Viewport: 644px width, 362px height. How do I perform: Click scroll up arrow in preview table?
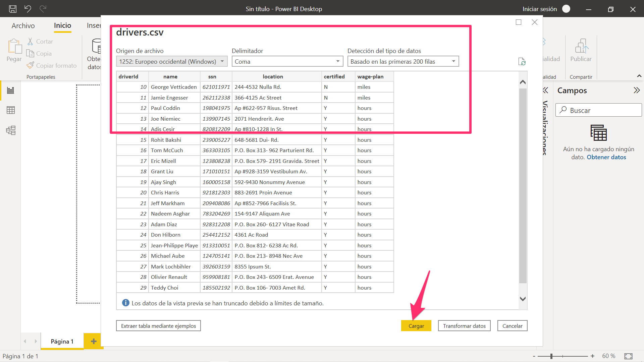(523, 82)
